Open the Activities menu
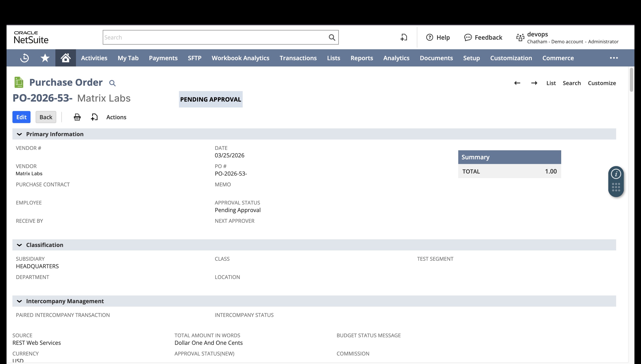This screenshot has height=364, width=641. [94, 58]
